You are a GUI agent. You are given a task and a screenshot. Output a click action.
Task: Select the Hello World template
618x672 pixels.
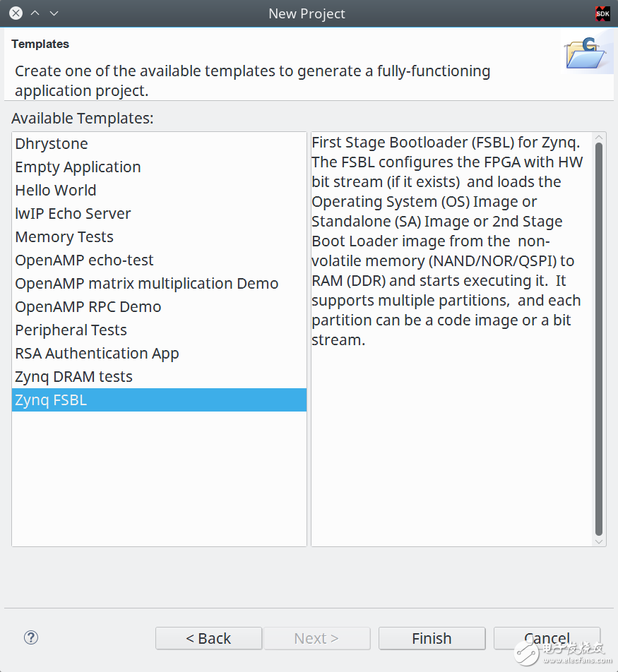point(56,190)
